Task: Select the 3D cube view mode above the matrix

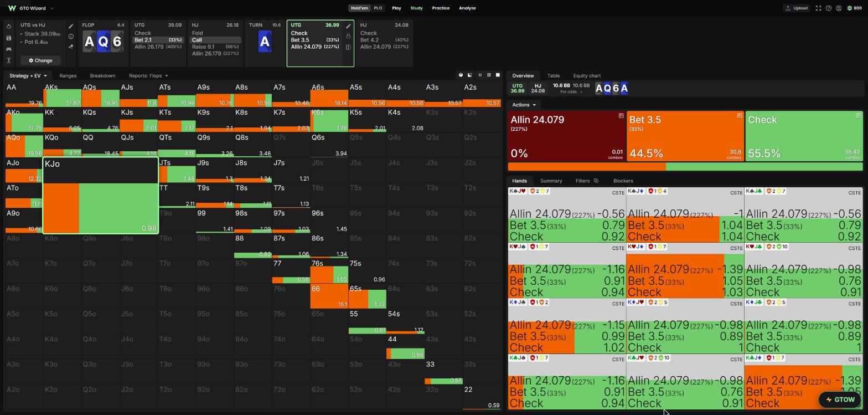Action: (461, 75)
